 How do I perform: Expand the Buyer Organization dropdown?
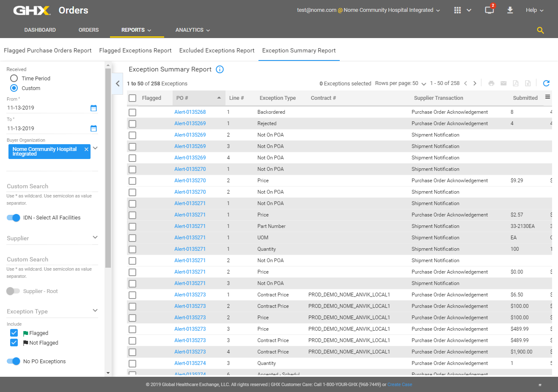95,148
